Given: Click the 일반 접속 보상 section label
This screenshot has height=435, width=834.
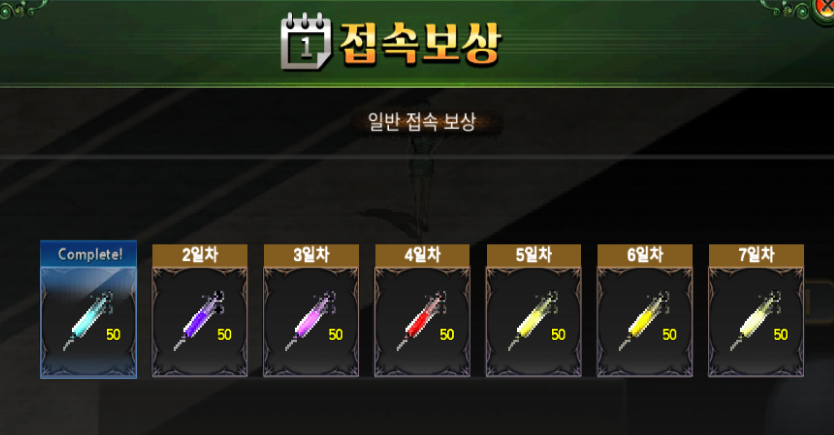Looking at the screenshot, I should (422, 122).
